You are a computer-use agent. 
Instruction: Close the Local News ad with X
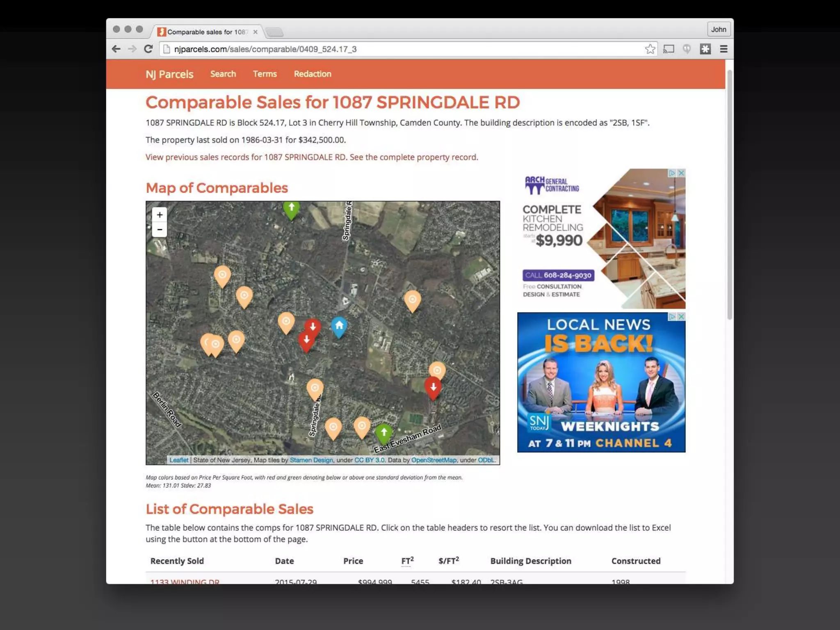pos(681,317)
